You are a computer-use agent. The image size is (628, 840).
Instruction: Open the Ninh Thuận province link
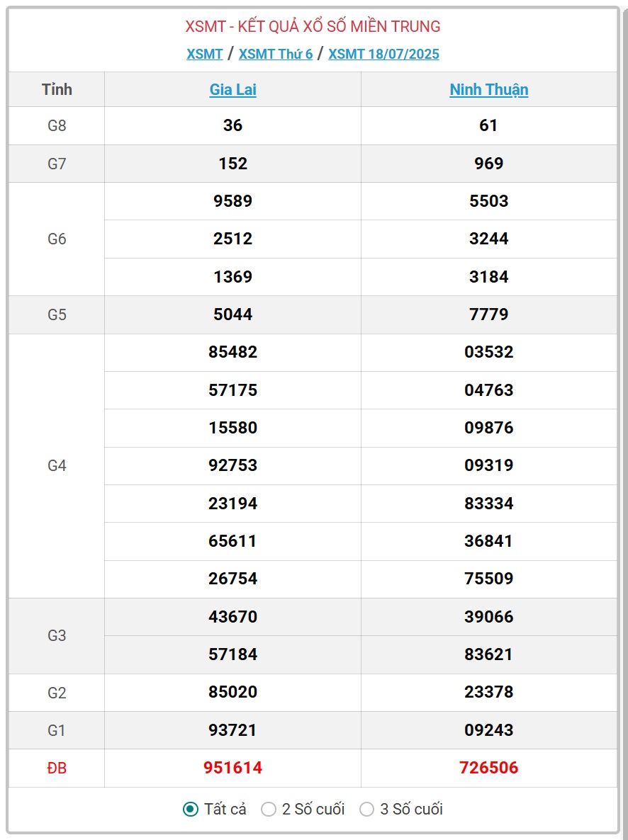click(488, 89)
